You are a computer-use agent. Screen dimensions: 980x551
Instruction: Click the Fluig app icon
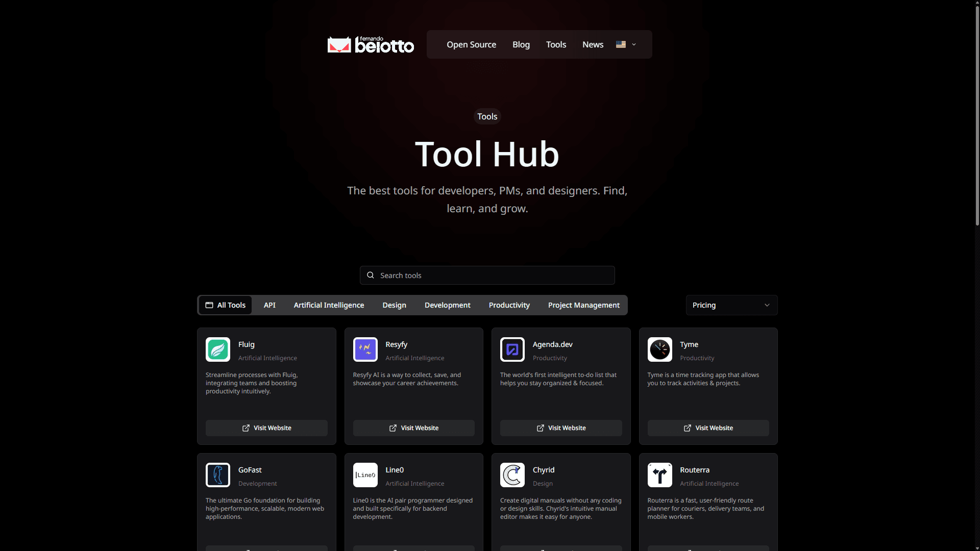coord(218,349)
